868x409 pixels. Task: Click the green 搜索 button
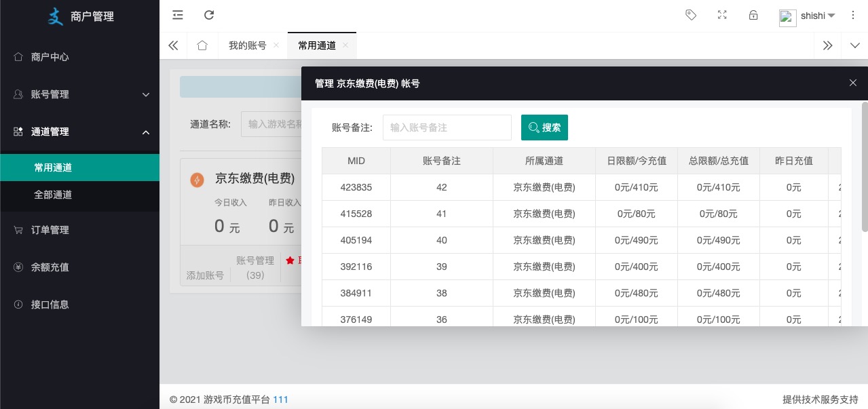click(x=544, y=128)
